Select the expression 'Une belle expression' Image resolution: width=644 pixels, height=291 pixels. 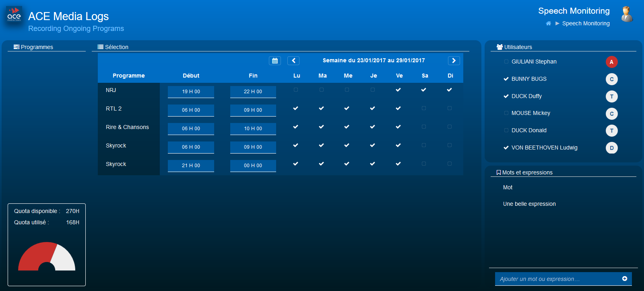tap(529, 204)
